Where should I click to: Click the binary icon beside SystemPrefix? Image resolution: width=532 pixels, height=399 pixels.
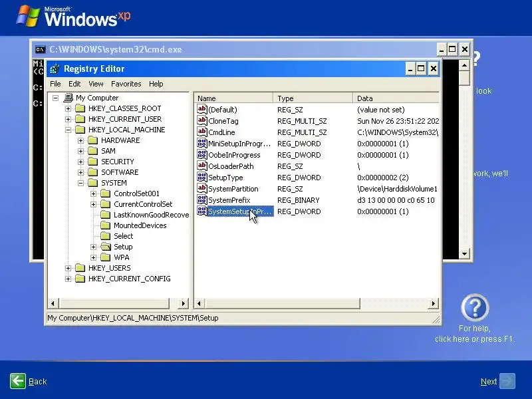pos(202,200)
